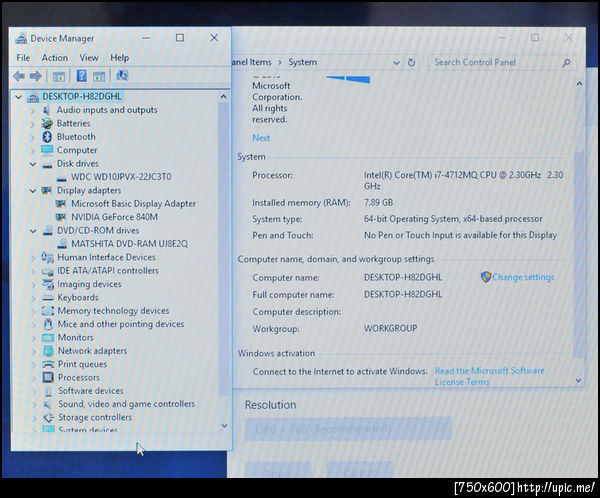
Task: Expand the Sound, video and game controllers node
Action: pos(34,405)
